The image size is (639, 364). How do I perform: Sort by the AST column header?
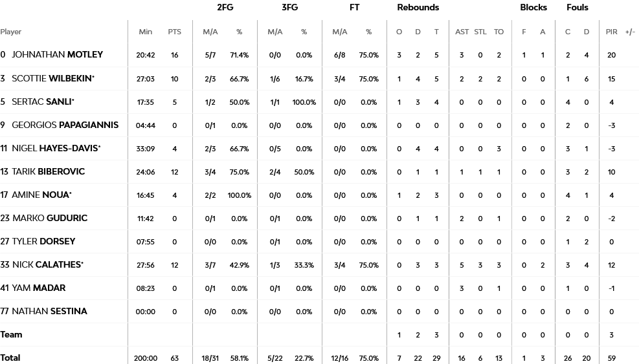pyautogui.click(x=462, y=32)
